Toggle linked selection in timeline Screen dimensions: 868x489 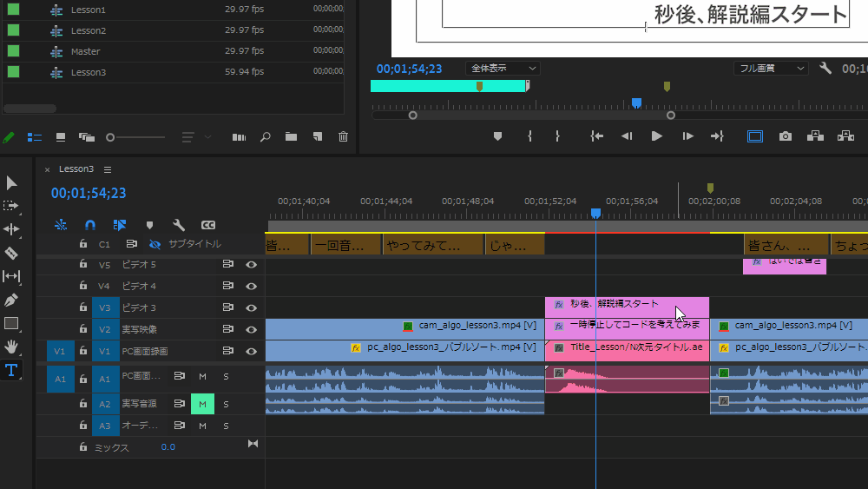tap(120, 225)
